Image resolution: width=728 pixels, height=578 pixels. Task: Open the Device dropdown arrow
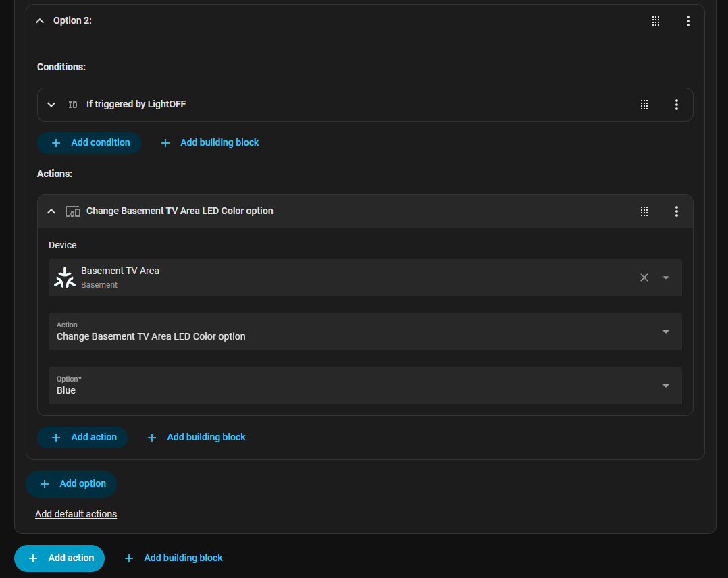pos(666,278)
